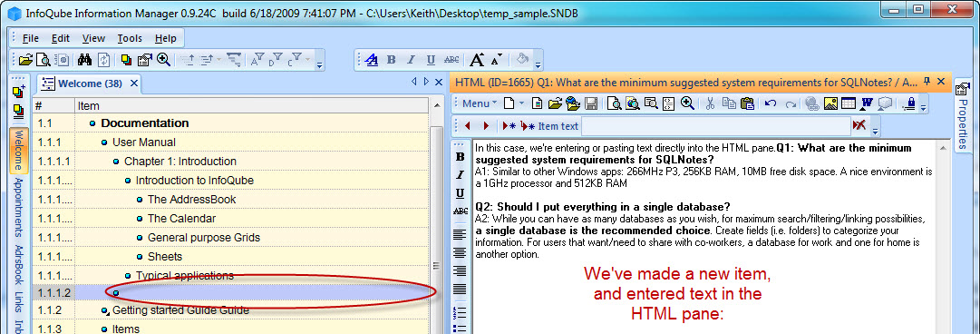Toggle Bold in the top formatting toolbar
Image resolution: width=980 pixels, height=334 pixels.
pyautogui.click(x=392, y=60)
